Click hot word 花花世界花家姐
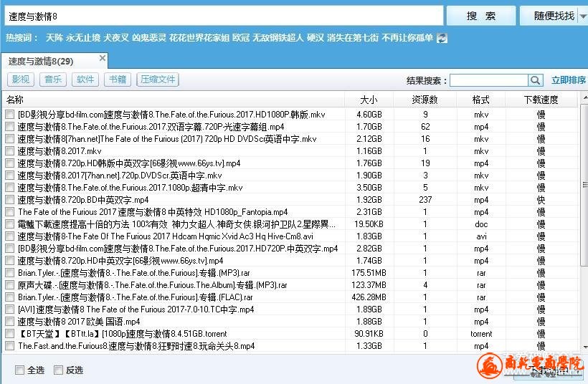 [199, 38]
